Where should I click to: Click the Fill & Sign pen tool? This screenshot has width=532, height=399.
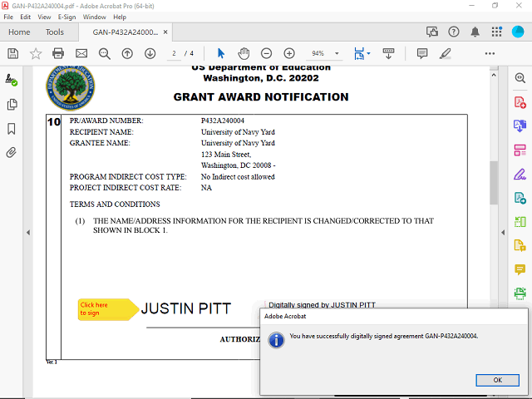point(520,175)
